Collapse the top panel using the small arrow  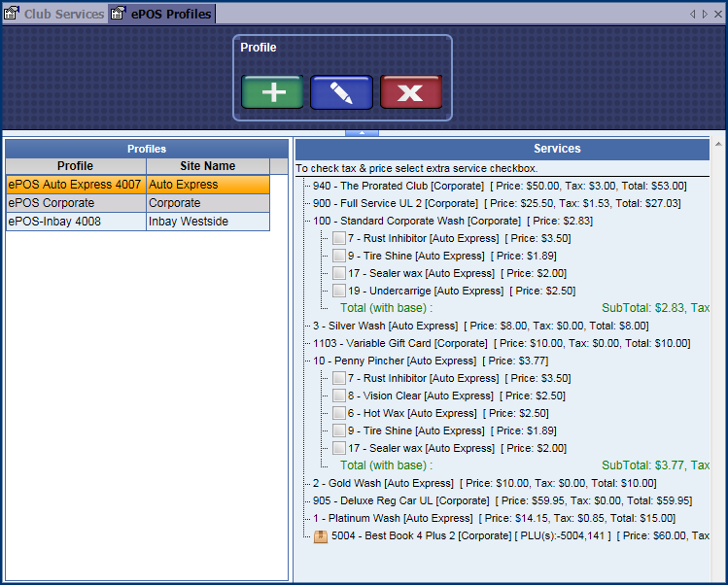[362, 131]
